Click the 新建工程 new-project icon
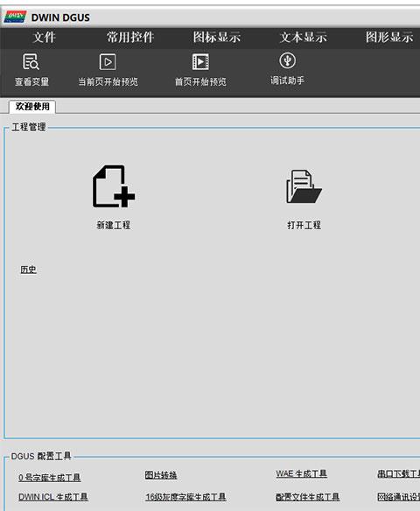The width and height of the screenshot is (420, 511). pyautogui.click(x=114, y=186)
